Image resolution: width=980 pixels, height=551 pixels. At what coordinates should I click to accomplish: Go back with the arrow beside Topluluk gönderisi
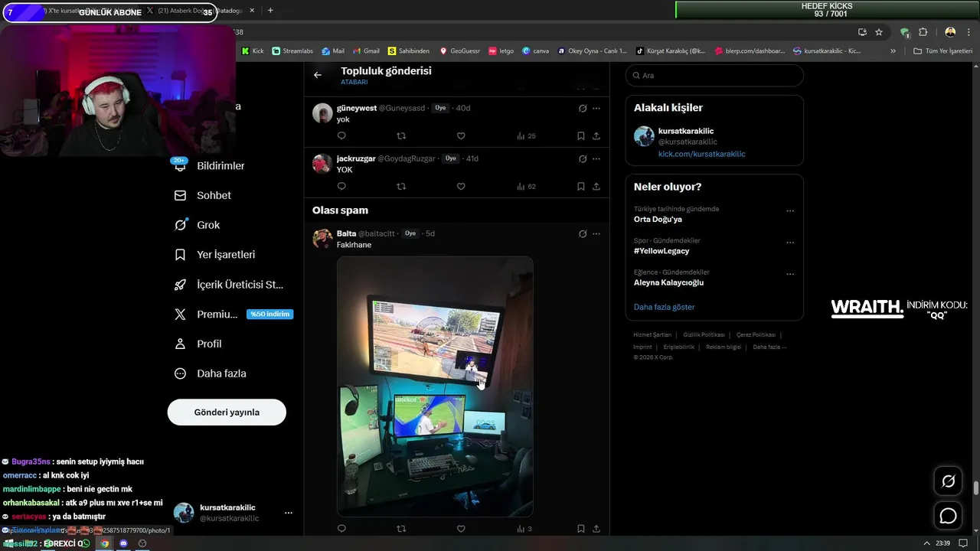click(318, 75)
